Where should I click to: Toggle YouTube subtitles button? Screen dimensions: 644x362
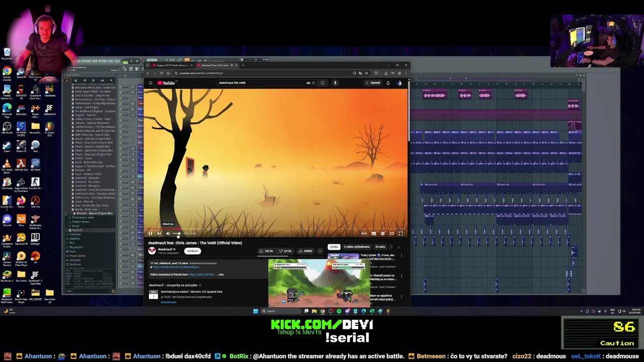coord(374,233)
